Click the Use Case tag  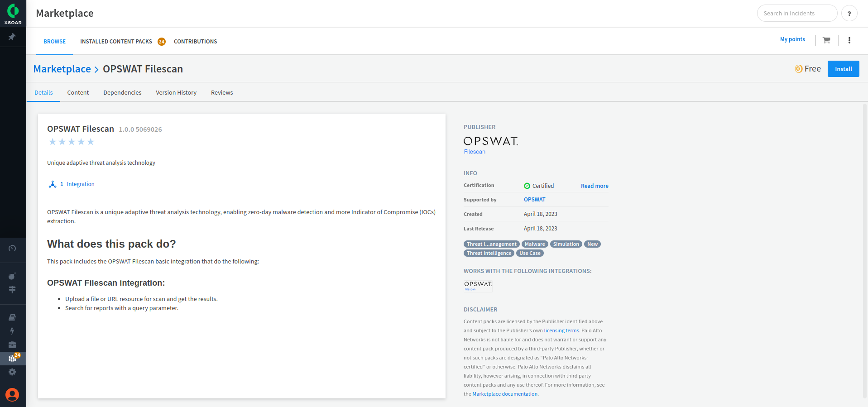tap(530, 253)
